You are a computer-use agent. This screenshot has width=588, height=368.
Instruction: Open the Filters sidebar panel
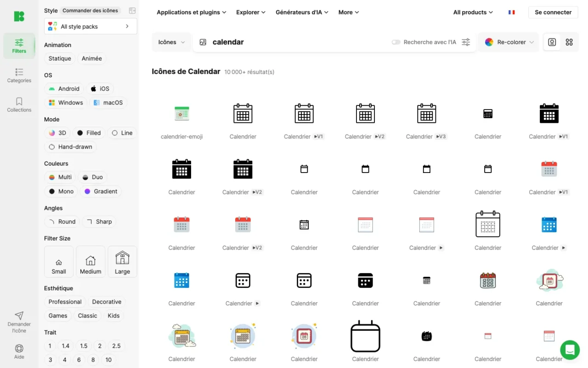19,46
